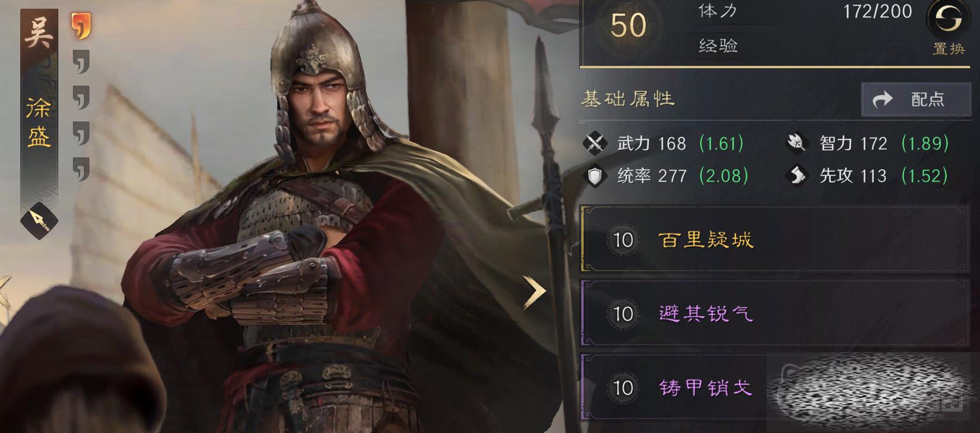Click the 智力 attribute icon
The height and width of the screenshot is (433, 980).
[x=797, y=143]
